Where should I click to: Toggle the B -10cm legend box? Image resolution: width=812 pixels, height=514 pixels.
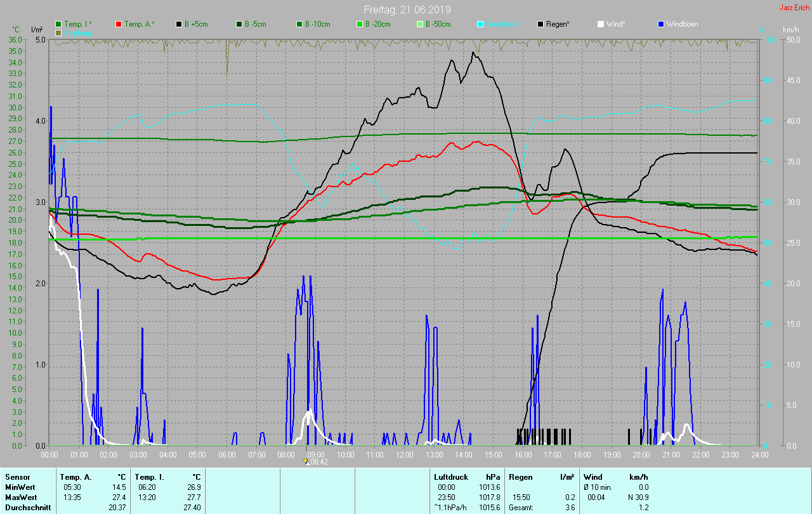(299, 24)
